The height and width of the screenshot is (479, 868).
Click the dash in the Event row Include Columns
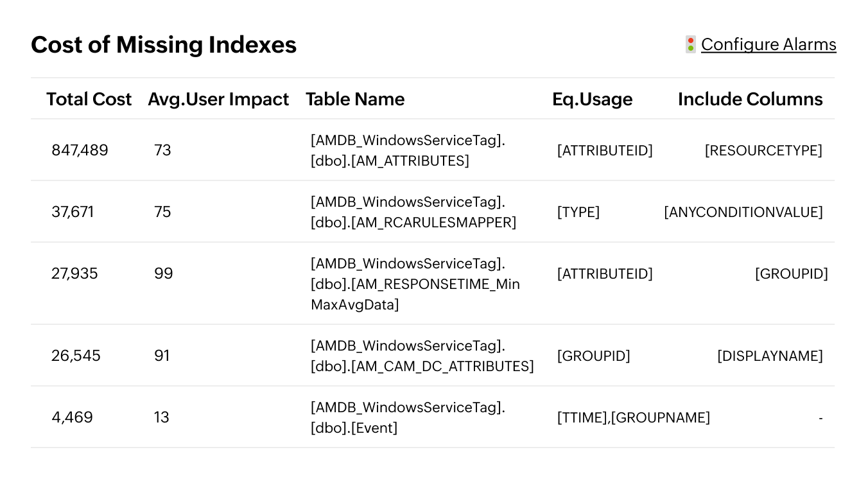(820, 417)
